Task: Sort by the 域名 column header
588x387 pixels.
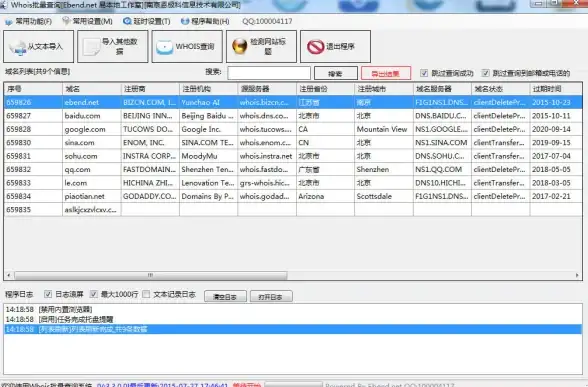Action: 92,89
